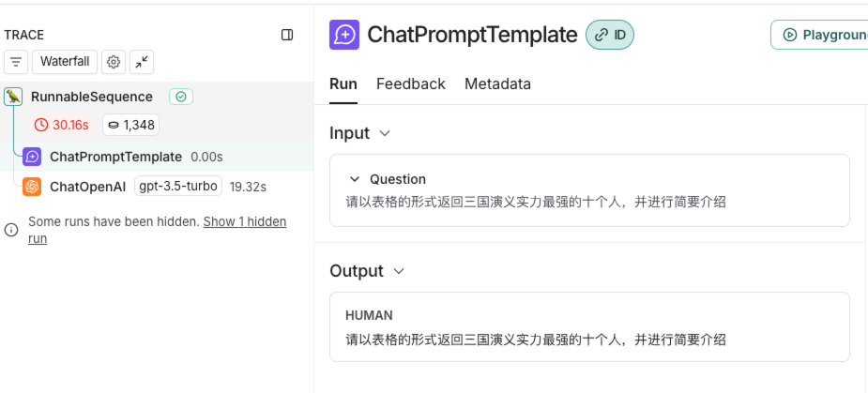Copy run ID with ID badge

[x=610, y=35]
